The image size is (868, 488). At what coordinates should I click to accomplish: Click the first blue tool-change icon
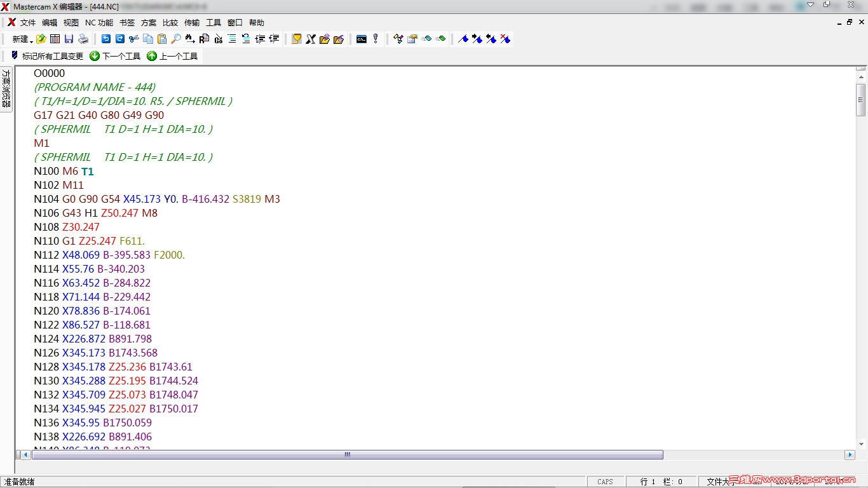pos(463,39)
